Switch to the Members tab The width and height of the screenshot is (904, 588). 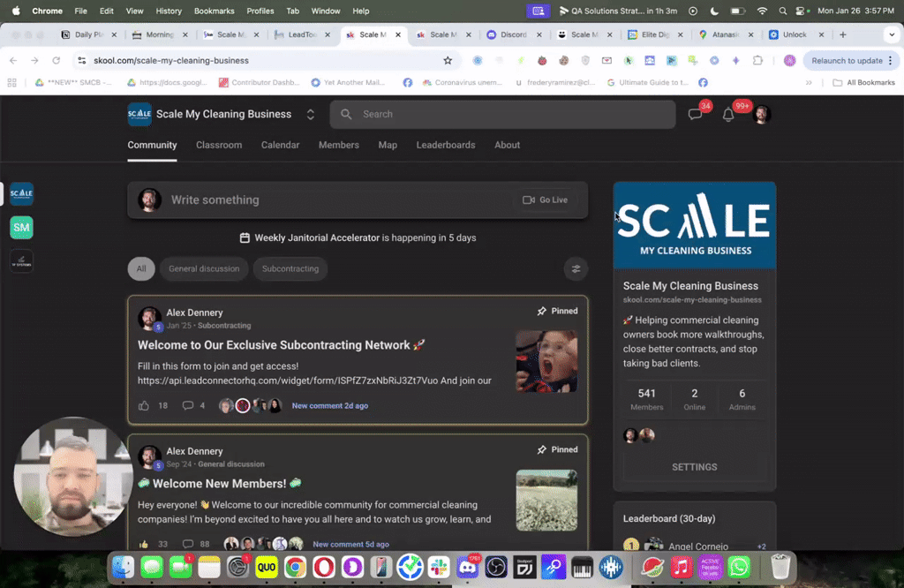coord(338,146)
